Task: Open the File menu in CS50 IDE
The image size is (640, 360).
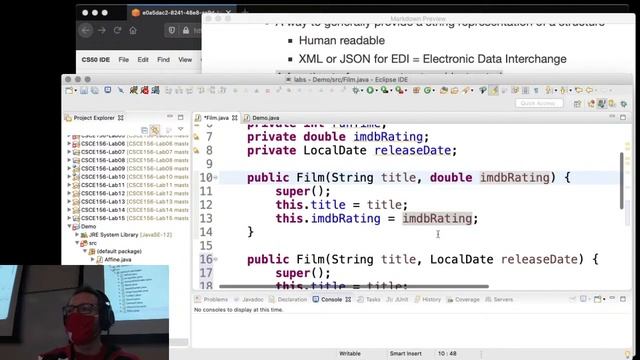Action: [123, 60]
